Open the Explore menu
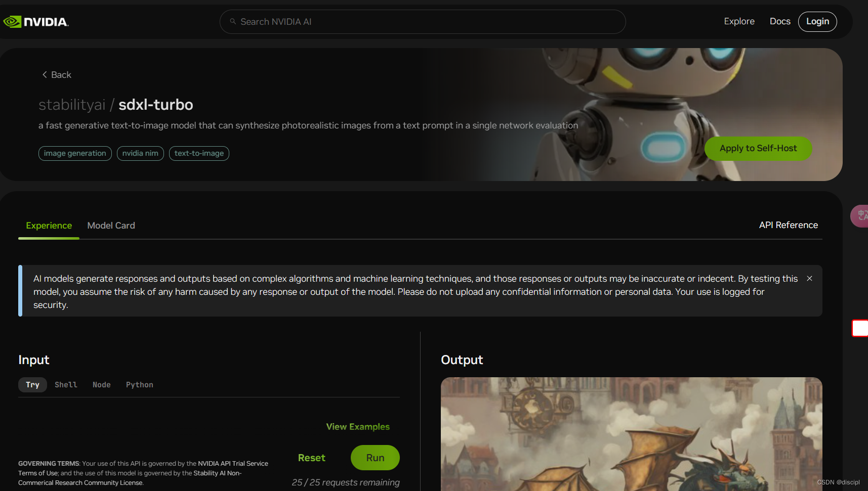This screenshot has height=491, width=868. (739, 21)
